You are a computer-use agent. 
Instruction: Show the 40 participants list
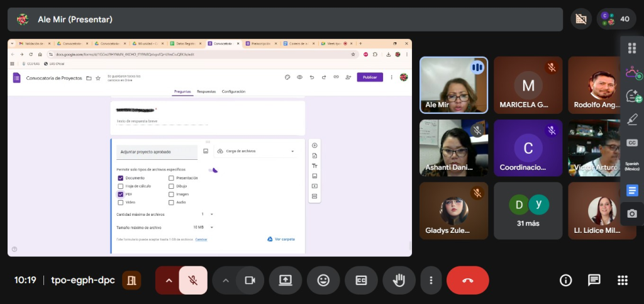[x=616, y=19]
